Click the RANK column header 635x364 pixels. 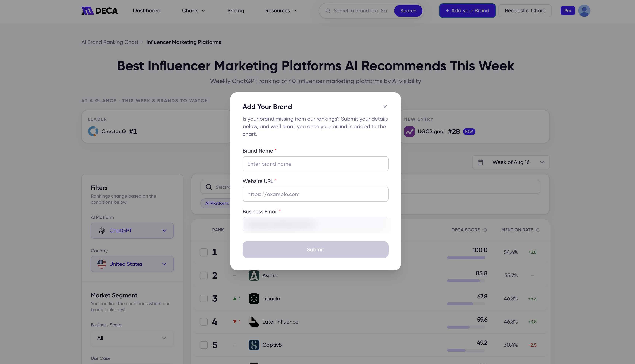218,230
